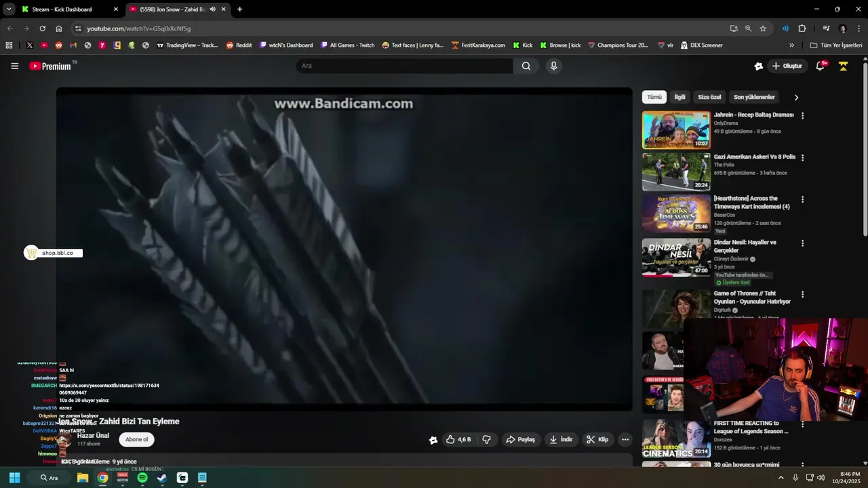Open options for League of Legends reaction video
868x488 pixels.
[802, 424]
